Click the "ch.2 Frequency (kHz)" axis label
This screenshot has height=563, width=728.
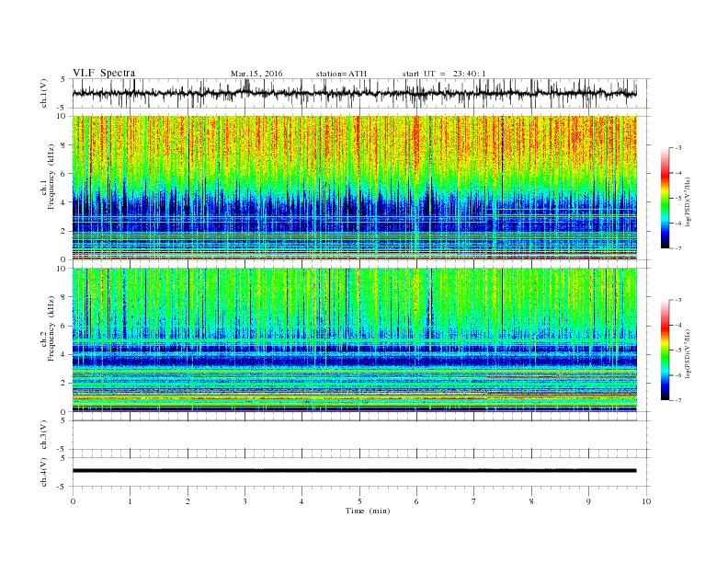point(47,329)
